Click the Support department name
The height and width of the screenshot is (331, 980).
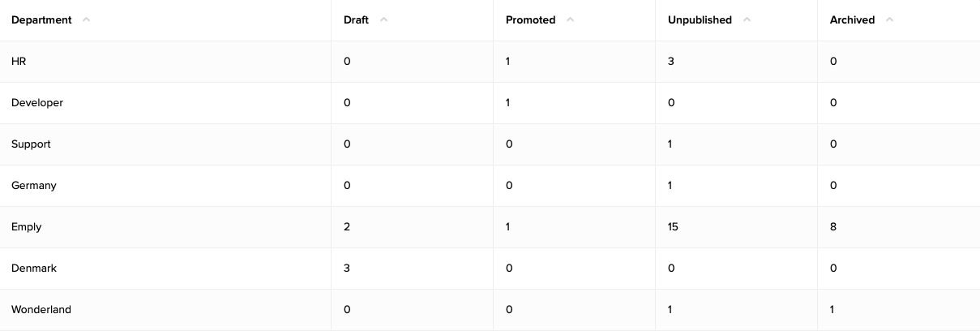click(x=31, y=144)
